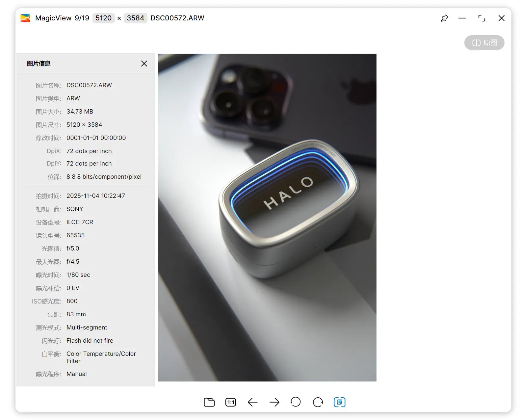Rotate the image clockwise
The height and width of the screenshot is (420, 519).
point(318,402)
